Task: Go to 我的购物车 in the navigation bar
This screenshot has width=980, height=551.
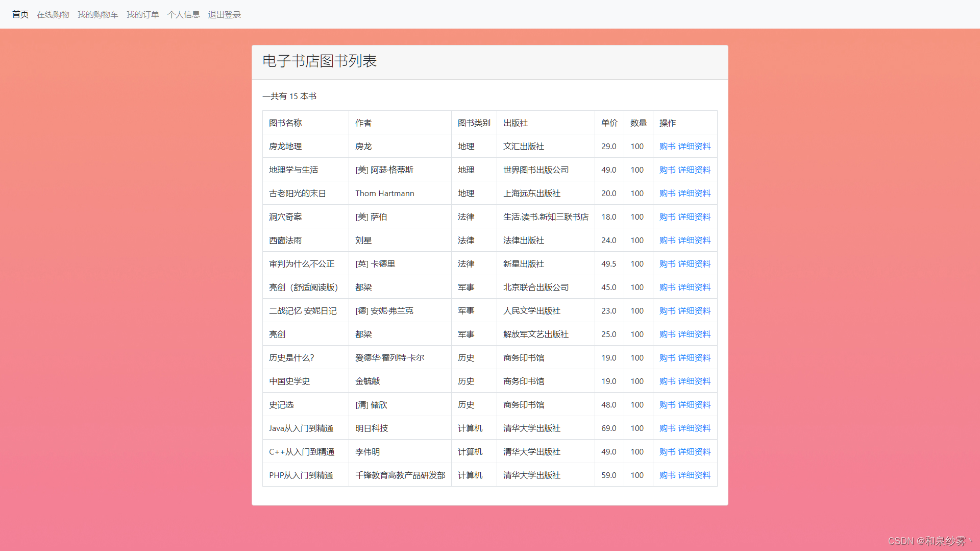Action: 97,14
